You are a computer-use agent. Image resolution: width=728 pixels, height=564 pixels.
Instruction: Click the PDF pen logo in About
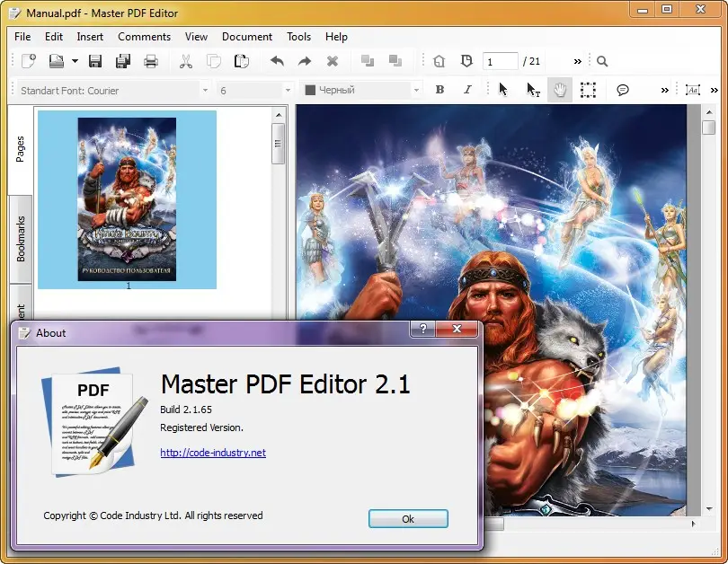click(94, 421)
